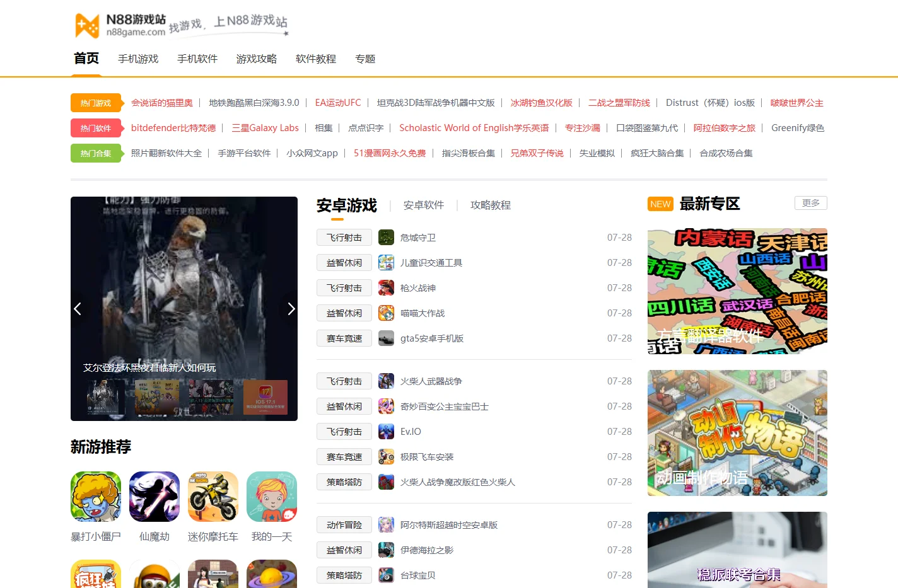Open the 软件教程 navigation item
898x588 pixels.
316,59
